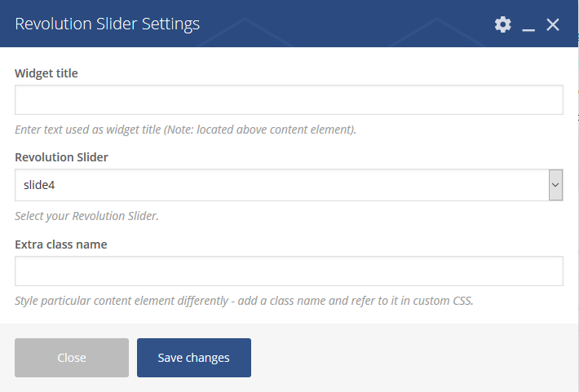Click the selected "slide4" value text
The image size is (579, 392).
click(39, 185)
